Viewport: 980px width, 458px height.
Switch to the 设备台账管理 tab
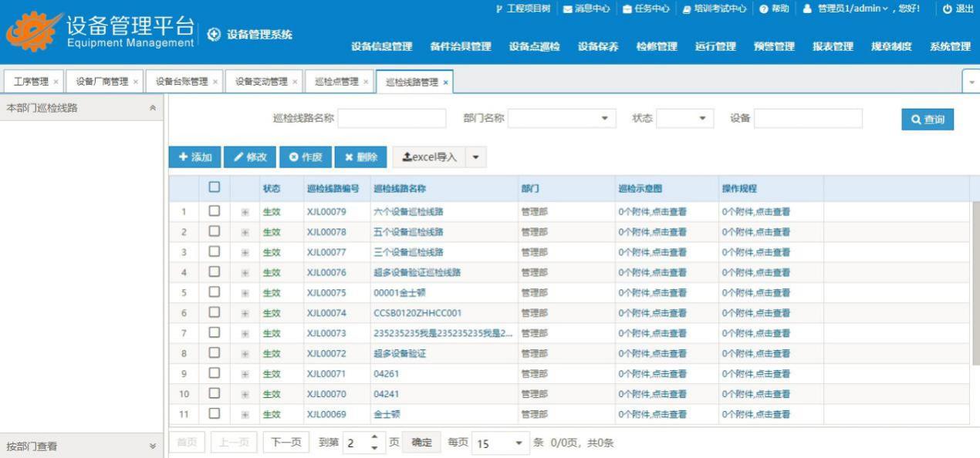pos(181,82)
